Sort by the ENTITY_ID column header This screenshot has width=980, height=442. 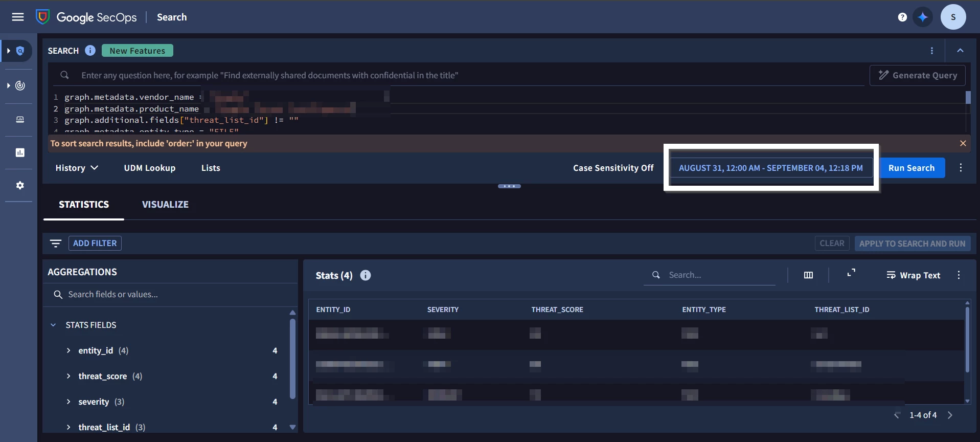(x=333, y=310)
